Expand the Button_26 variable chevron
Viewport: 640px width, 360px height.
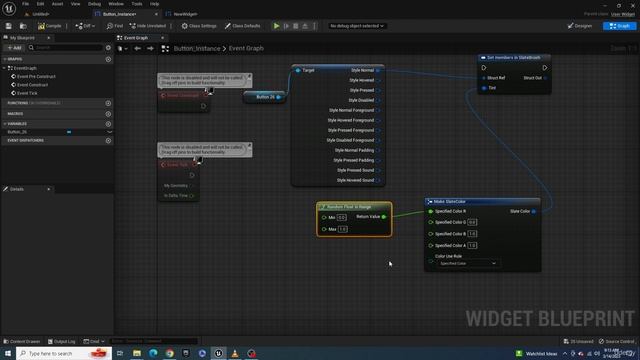[109, 132]
